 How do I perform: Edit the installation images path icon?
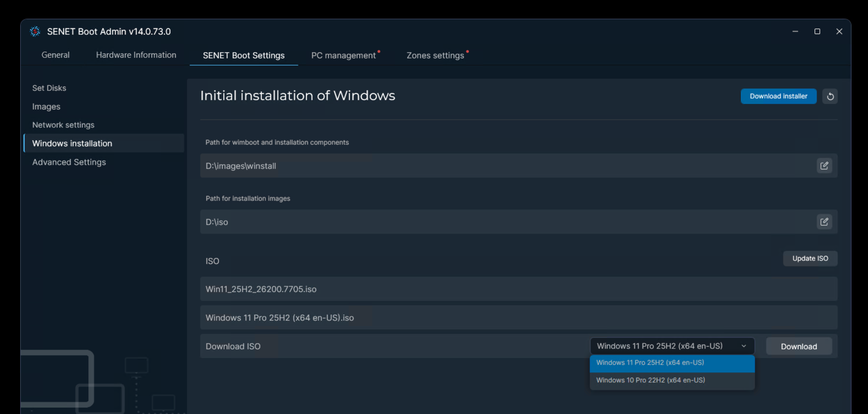click(x=824, y=222)
